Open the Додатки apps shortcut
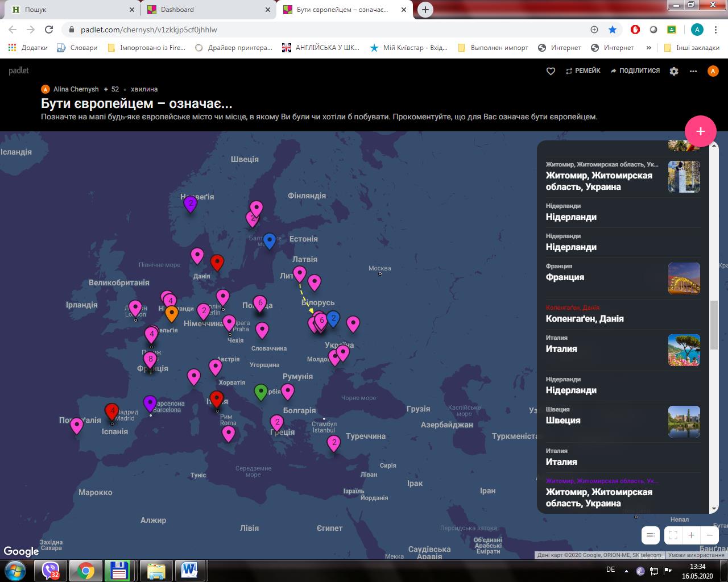Screen dimensions: 728x582 tap(28, 48)
